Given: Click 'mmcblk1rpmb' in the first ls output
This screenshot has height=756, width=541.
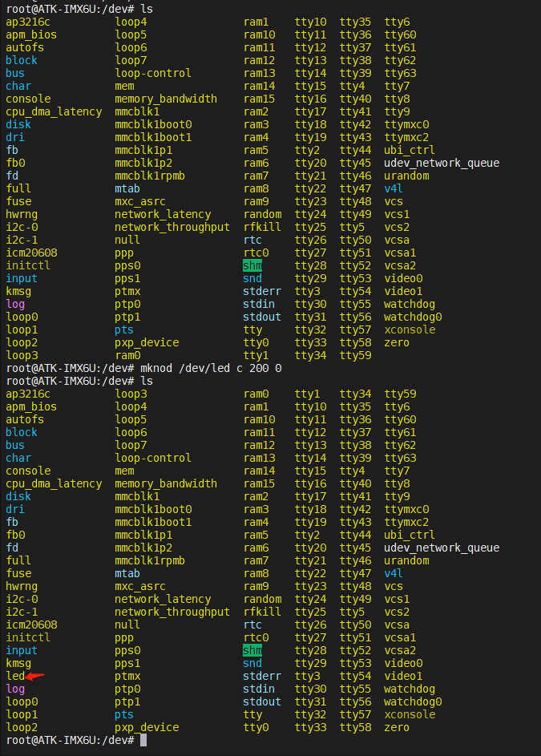Looking at the screenshot, I should point(150,176).
